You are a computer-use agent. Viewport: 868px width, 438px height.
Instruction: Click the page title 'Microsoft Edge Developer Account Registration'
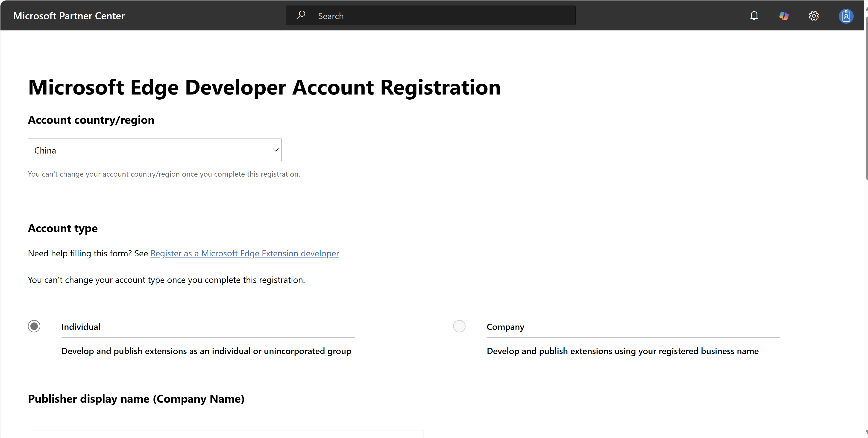coord(264,88)
